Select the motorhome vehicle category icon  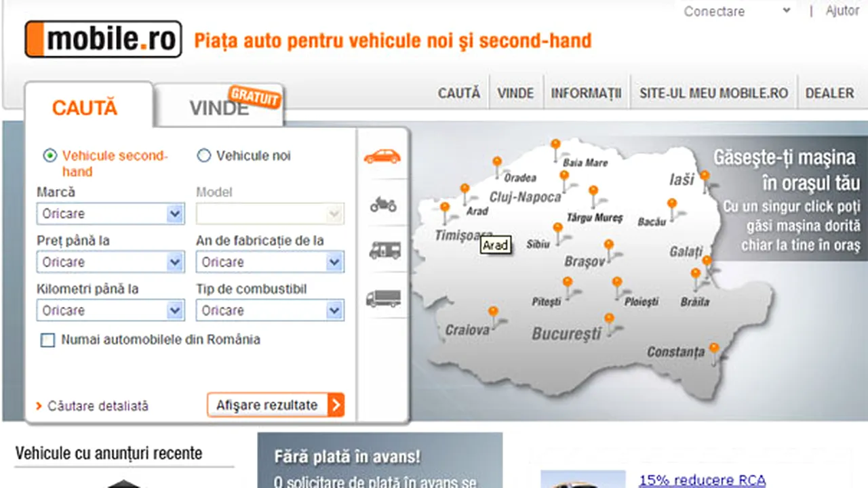[x=384, y=250]
